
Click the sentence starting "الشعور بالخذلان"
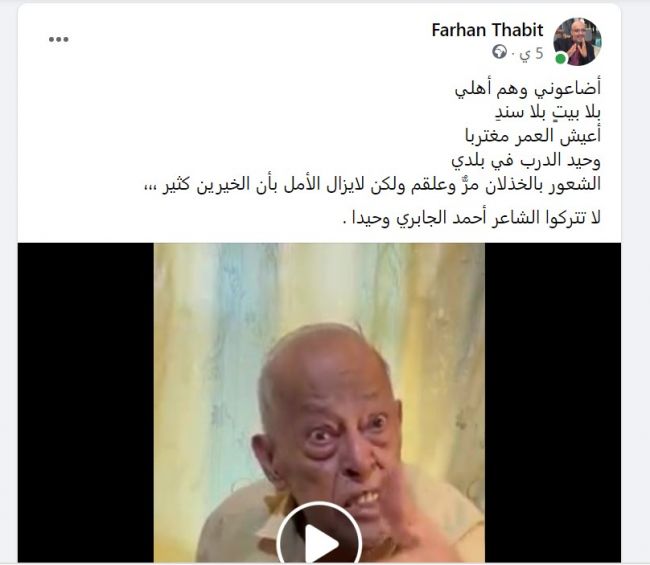point(372,184)
